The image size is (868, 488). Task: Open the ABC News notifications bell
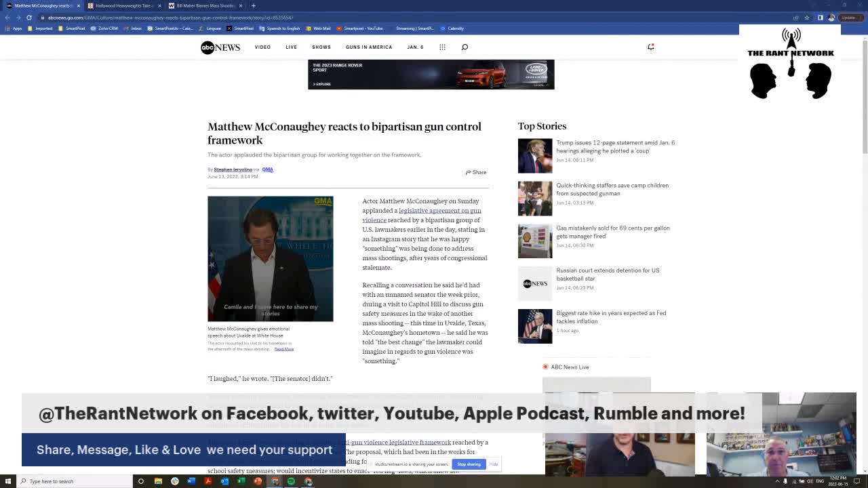pyautogui.click(x=650, y=47)
